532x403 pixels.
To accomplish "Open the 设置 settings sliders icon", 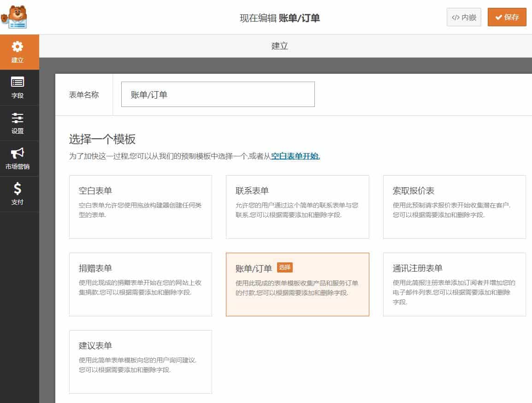I will (x=18, y=118).
